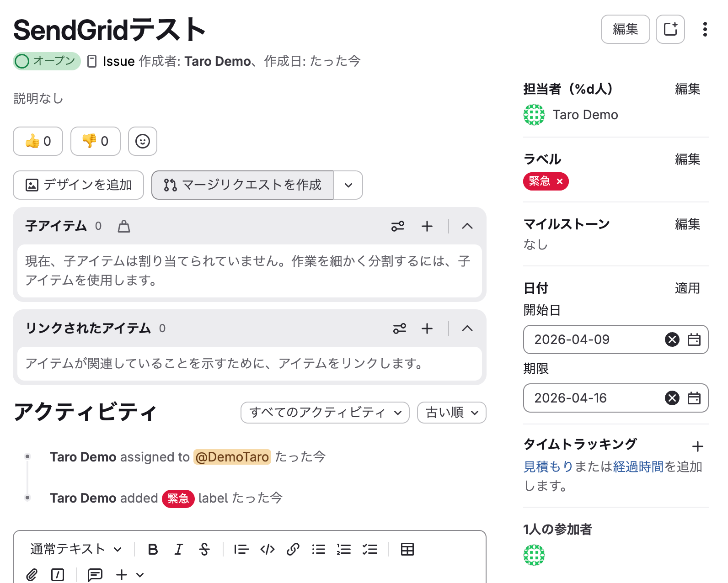Screen dimensions: 728x583
Task: Clear the 開始日 start date value
Action: click(x=672, y=339)
